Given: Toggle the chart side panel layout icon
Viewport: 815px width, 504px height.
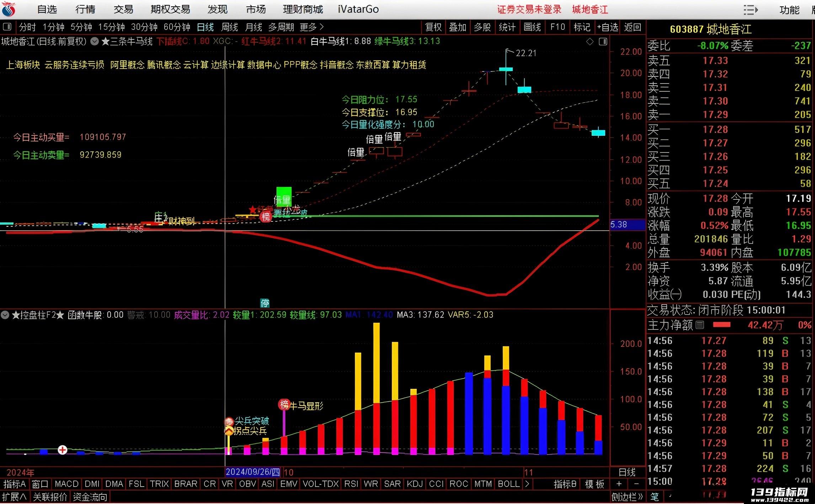Looking at the screenshot, I should click(603, 42).
